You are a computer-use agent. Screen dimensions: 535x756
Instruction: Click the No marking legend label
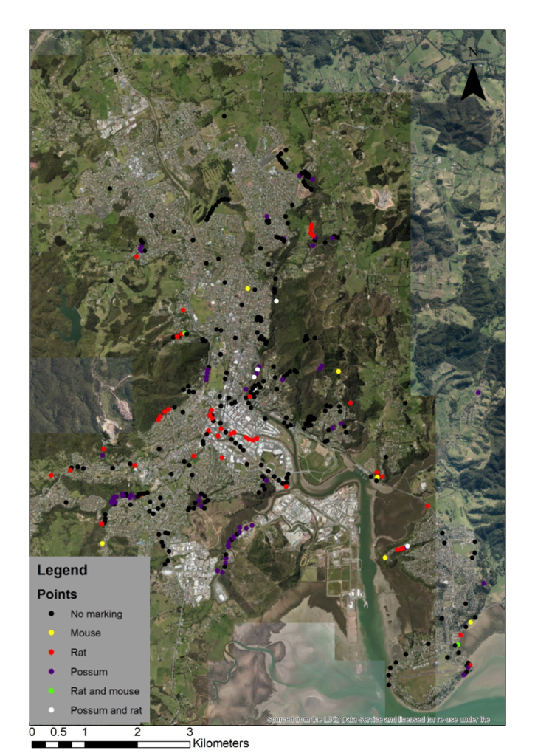point(96,614)
